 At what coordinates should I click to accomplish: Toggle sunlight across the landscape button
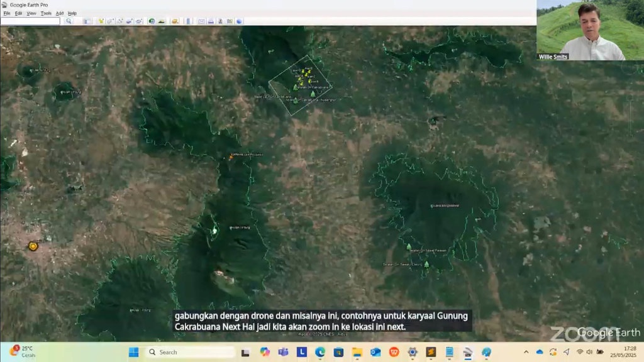click(x=162, y=21)
